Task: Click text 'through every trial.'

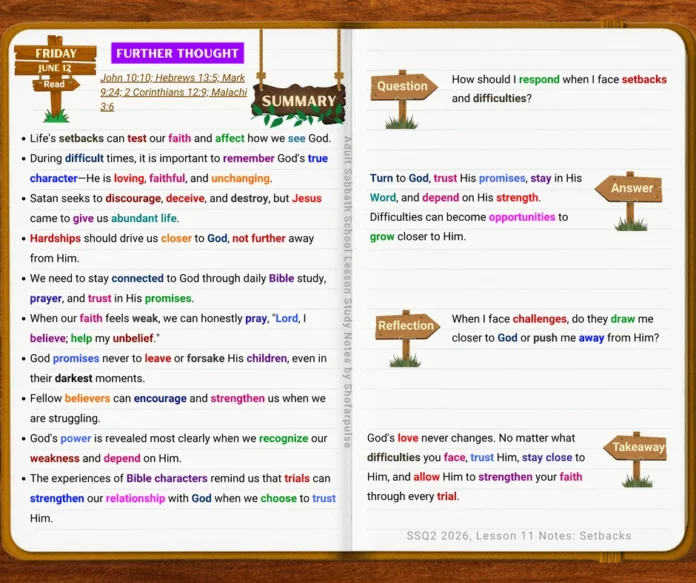Action: (413, 496)
